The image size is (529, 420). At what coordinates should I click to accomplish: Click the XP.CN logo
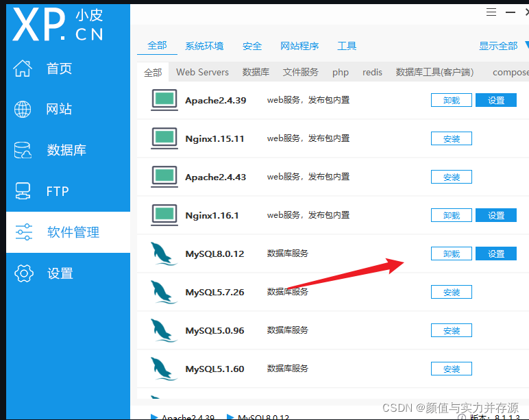tap(58, 24)
